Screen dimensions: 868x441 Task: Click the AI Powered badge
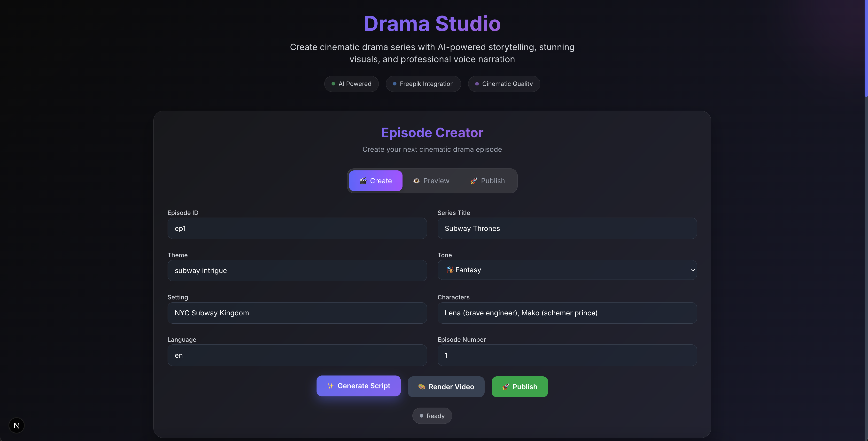tap(351, 84)
